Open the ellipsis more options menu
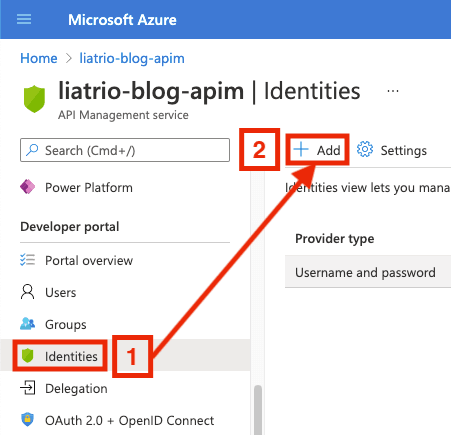Image resolution: width=451 pixels, height=435 pixels. (x=393, y=91)
